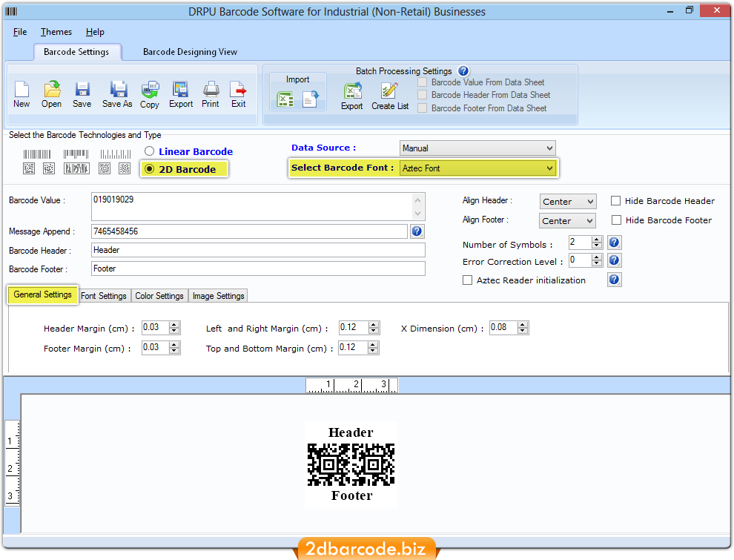The image size is (734, 560).
Task: Click the Barcode Footer input field
Action: 259,269
